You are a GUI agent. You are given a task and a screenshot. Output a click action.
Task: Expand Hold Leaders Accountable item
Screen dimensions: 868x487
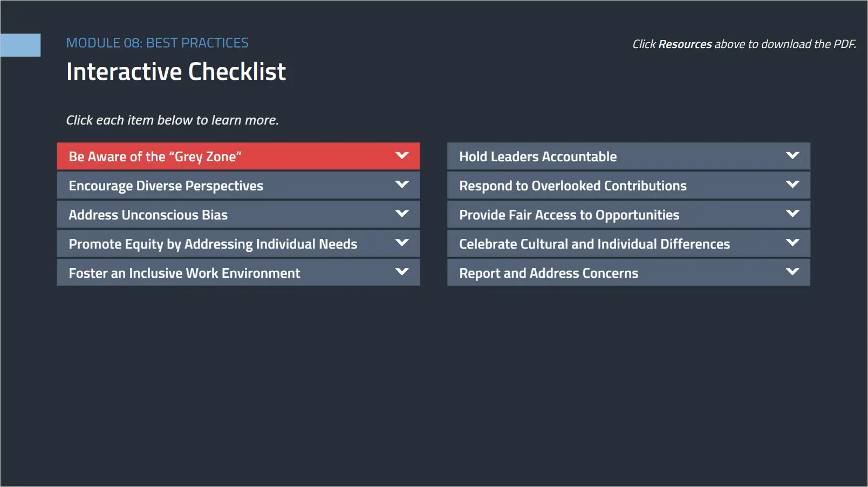pos(538,157)
